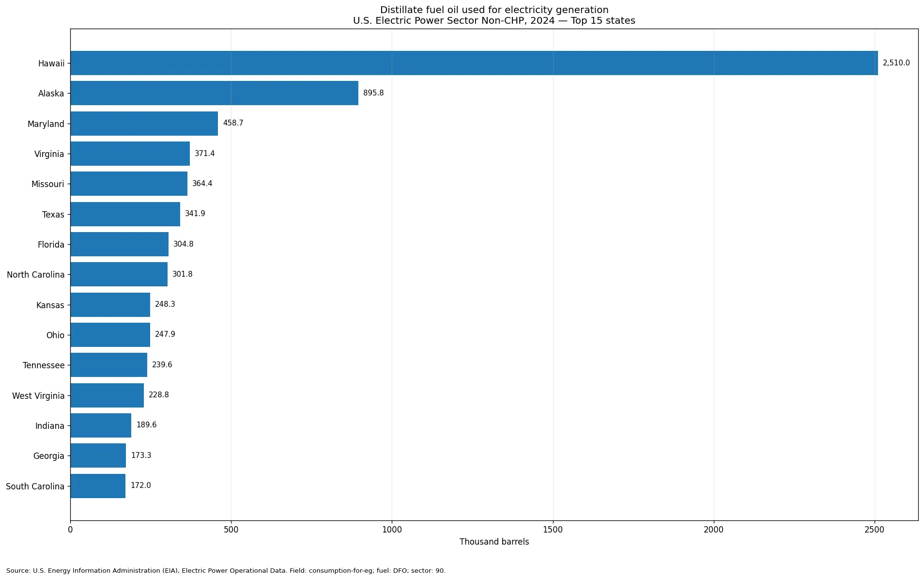Click the Maryland axis label

tap(46, 124)
